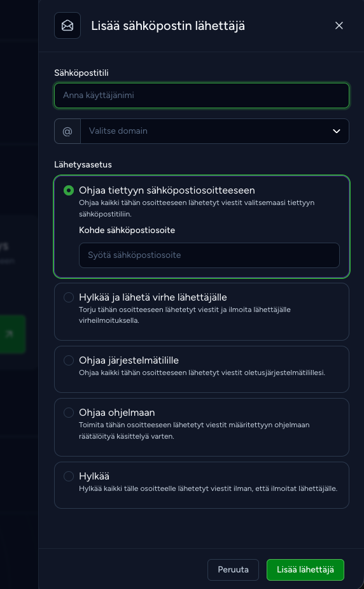Image resolution: width=364 pixels, height=589 pixels.
Task: Click the Hylkää option description text
Action: [208, 488]
